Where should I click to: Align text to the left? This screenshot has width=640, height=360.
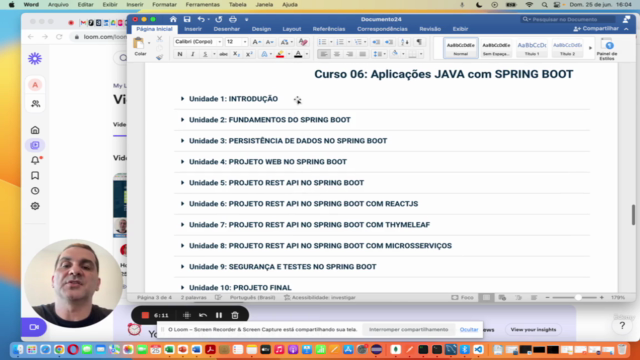click(324, 54)
